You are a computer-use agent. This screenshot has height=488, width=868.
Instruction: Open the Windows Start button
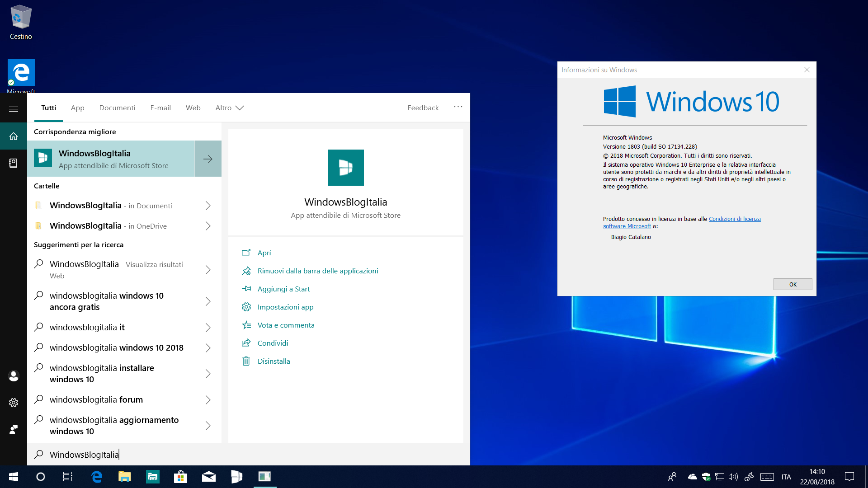coord(14,477)
